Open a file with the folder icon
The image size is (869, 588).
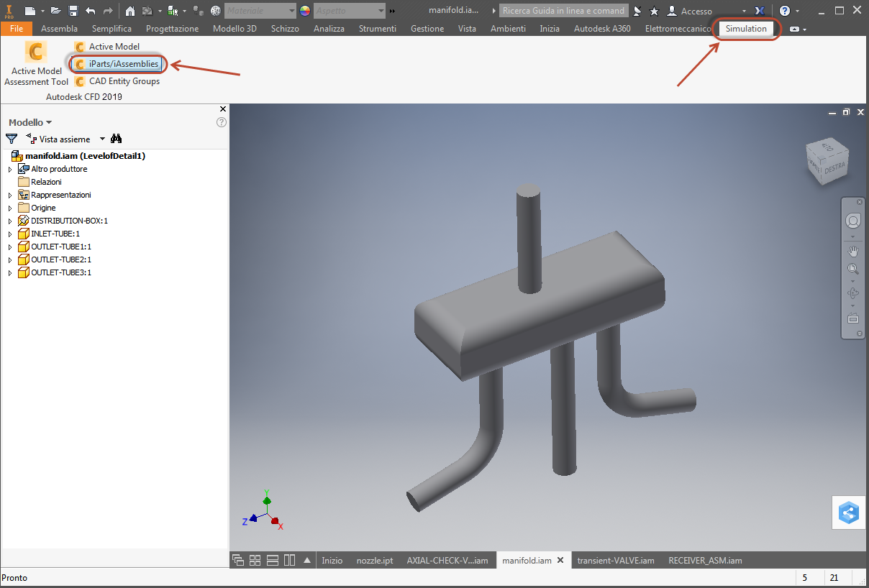pos(56,11)
